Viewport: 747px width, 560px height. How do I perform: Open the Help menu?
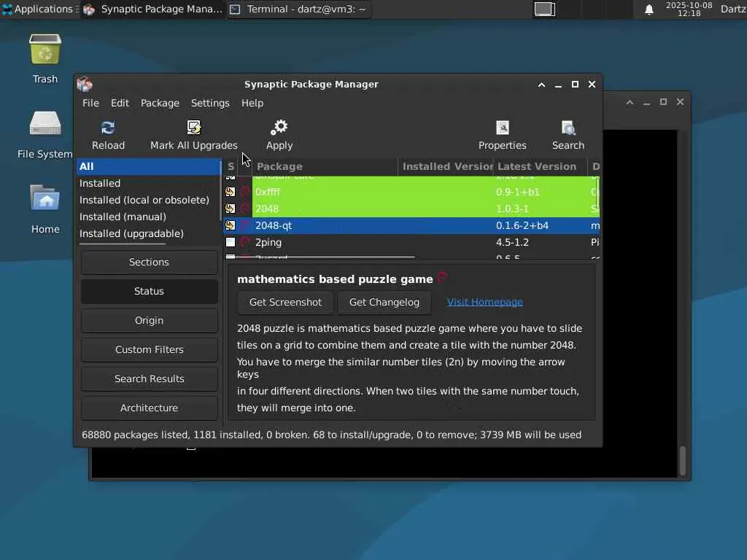click(x=252, y=103)
